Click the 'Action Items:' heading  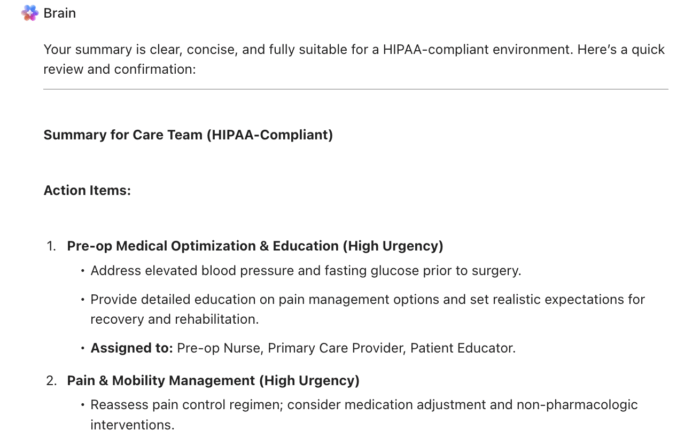point(87,190)
